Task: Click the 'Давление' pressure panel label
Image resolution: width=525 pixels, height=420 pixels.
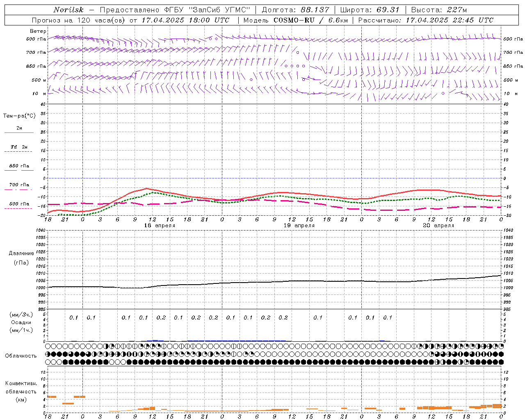Action: pyautogui.click(x=21, y=253)
